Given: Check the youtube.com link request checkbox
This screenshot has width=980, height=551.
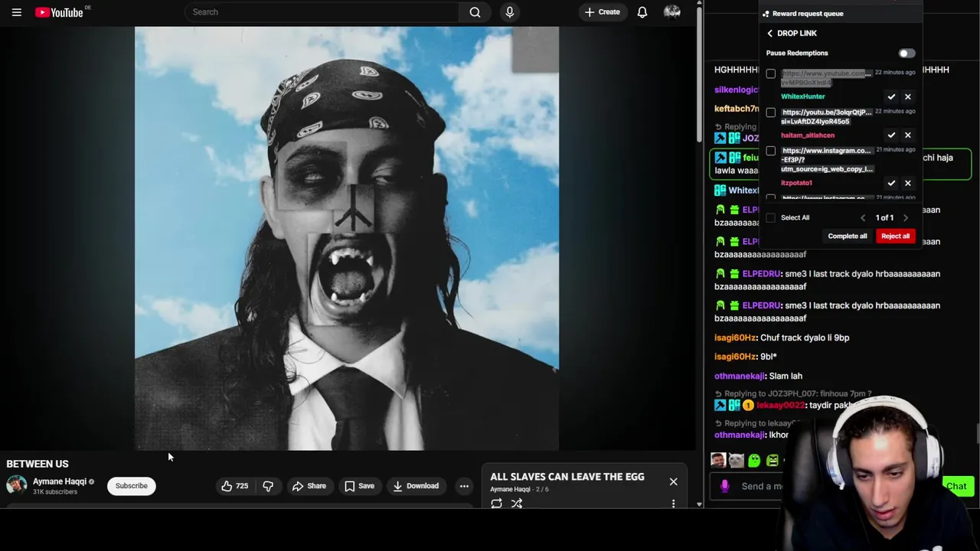Looking at the screenshot, I should coord(771,74).
